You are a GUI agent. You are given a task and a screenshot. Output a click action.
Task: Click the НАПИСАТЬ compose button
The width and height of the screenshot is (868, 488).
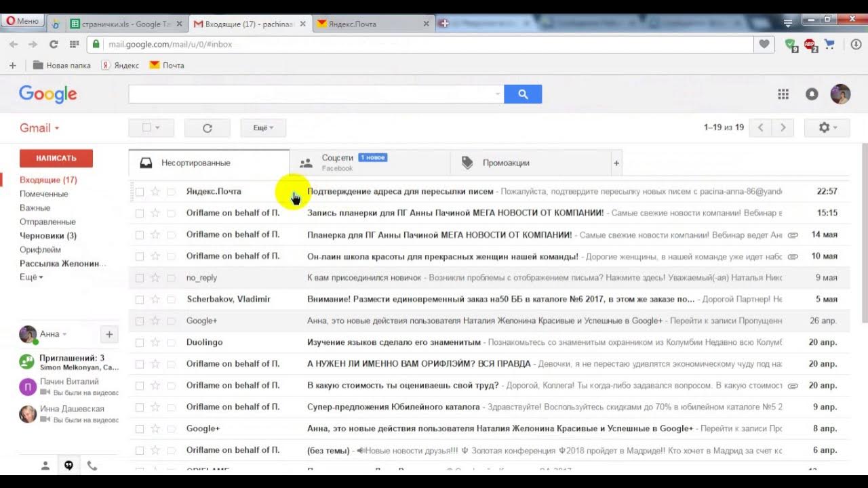56,158
